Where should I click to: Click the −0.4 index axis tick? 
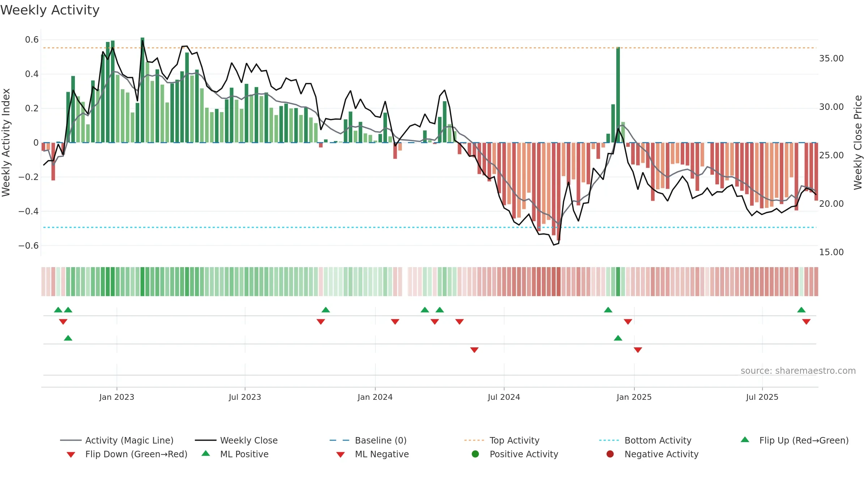[x=29, y=211]
